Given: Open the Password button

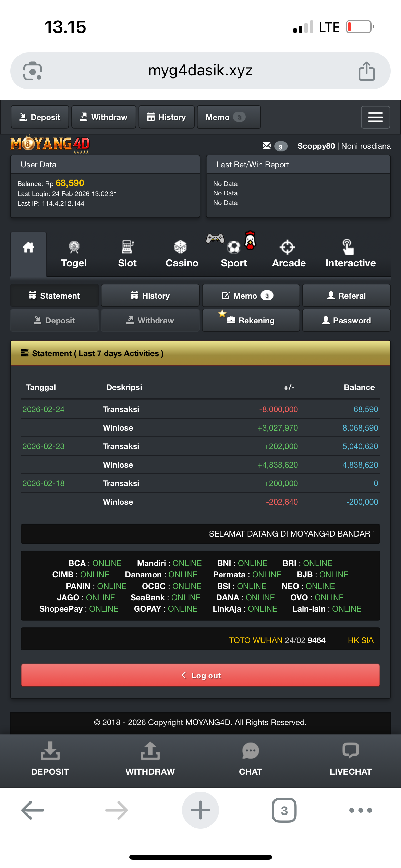Looking at the screenshot, I should (x=347, y=320).
